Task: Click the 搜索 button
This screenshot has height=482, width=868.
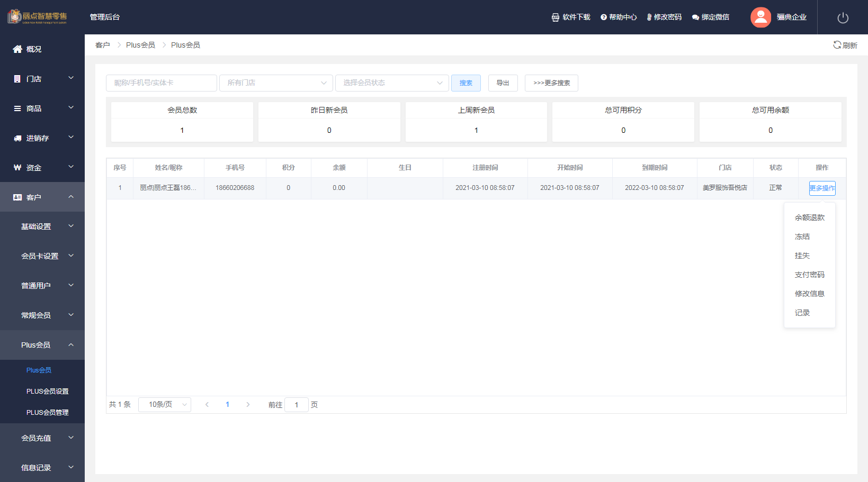Action: [x=466, y=83]
